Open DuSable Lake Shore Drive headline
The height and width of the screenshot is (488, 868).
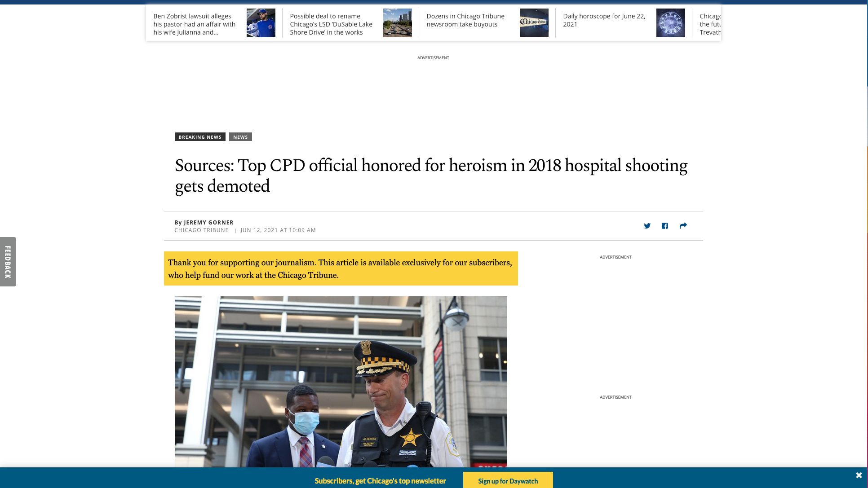tap(331, 24)
